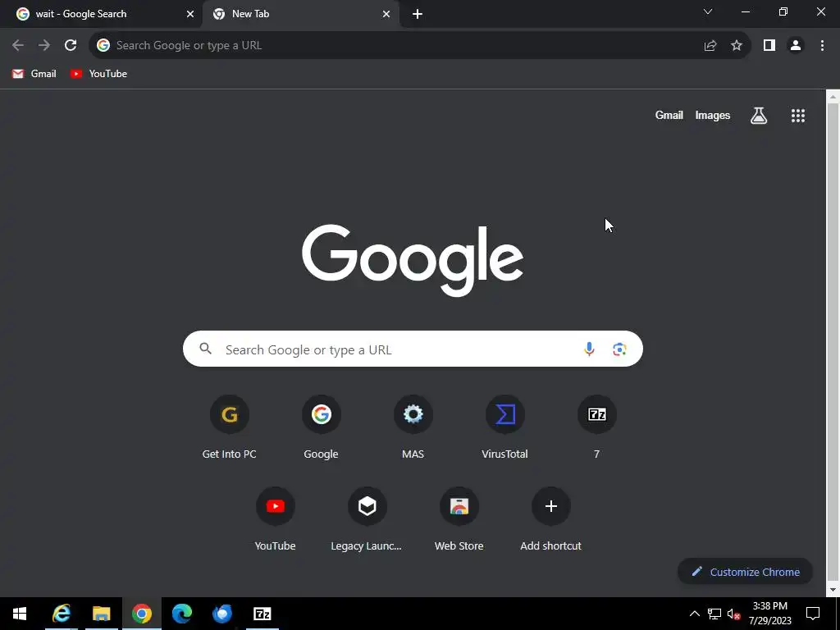
Task: Add a new shortcut tile
Action: (550, 519)
